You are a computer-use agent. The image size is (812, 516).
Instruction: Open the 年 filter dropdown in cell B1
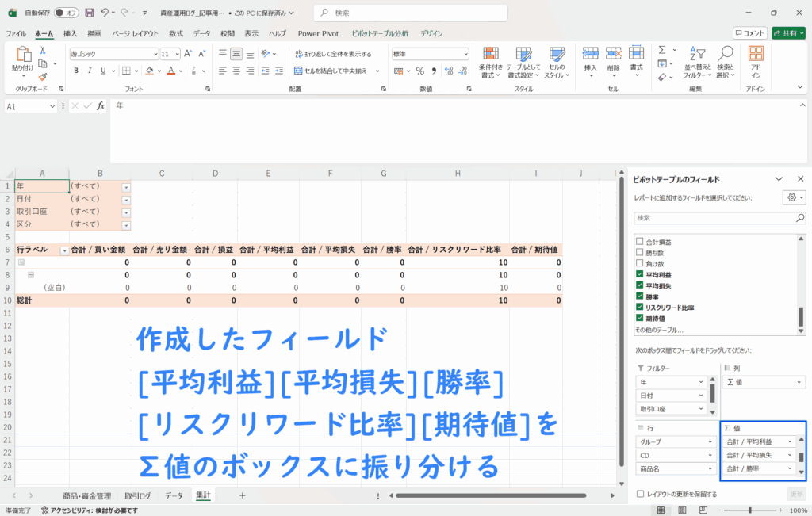coord(125,186)
